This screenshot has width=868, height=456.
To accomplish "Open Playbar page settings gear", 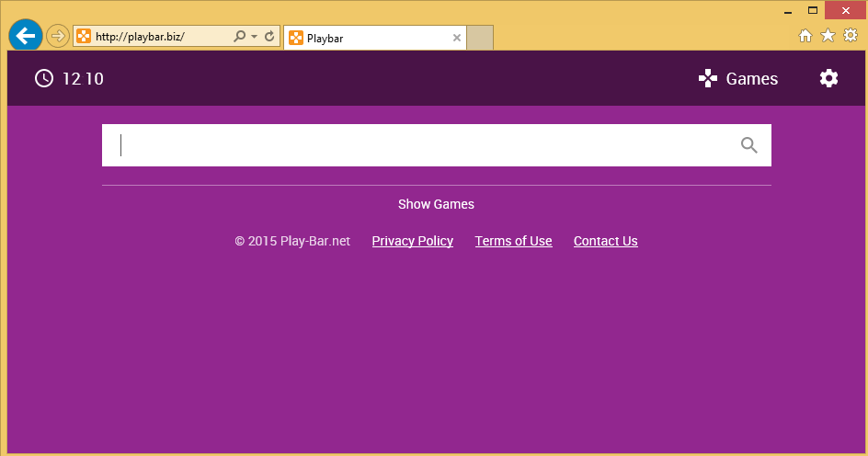I will pos(828,78).
